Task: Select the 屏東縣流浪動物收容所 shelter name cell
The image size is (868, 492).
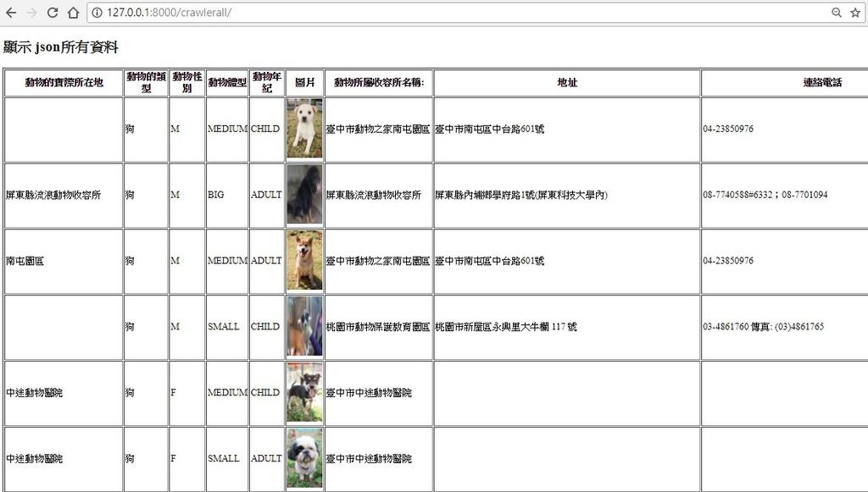Action: [379, 195]
